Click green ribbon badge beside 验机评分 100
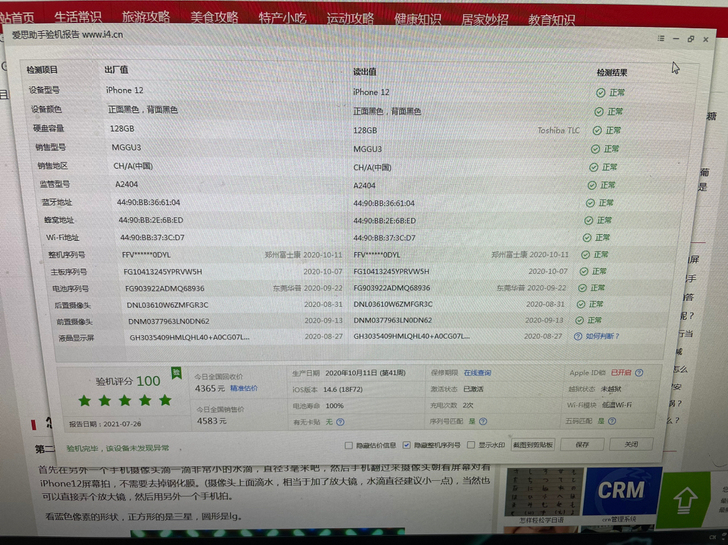The height and width of the screenshot is (545, 728). click(x=176, y=373)
